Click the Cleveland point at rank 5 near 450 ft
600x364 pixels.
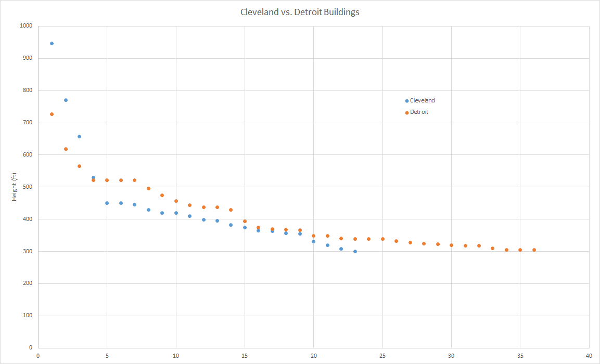click(107, 203)
